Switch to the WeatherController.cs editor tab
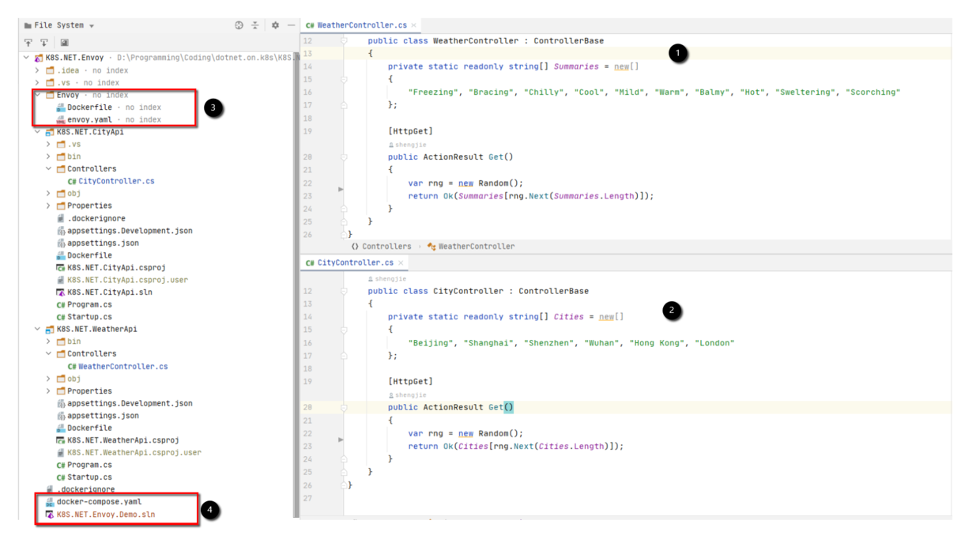 click(356, 25)
